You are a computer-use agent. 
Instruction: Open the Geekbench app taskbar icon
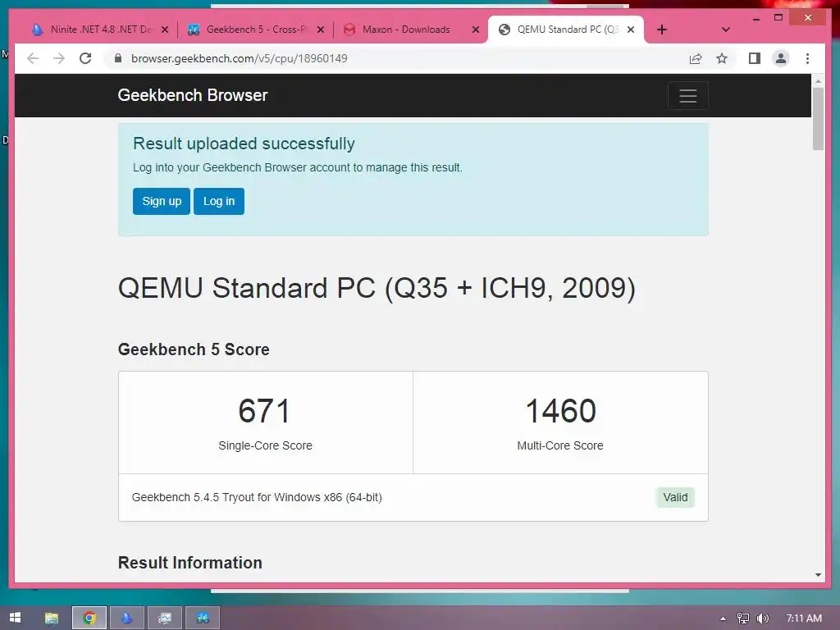[x=203, y=619]
